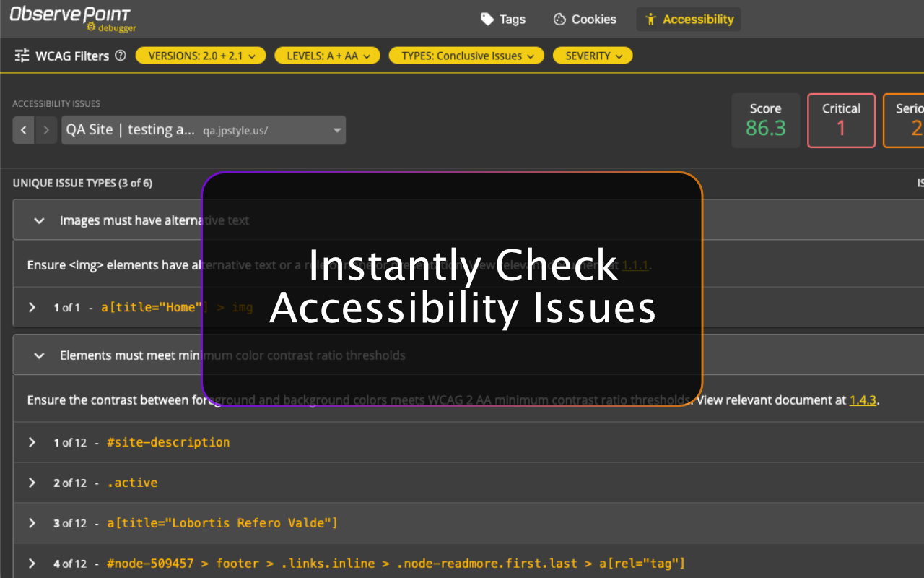Expand the a[title="Home"] > img issue row
The height and width of the screenshot is (578, 924).
(x=32, y=307)
